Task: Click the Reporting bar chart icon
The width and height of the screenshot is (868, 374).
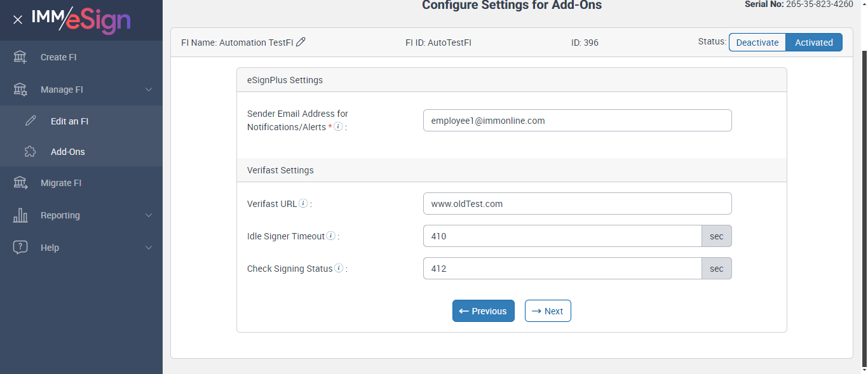Action: click(20, 215)
